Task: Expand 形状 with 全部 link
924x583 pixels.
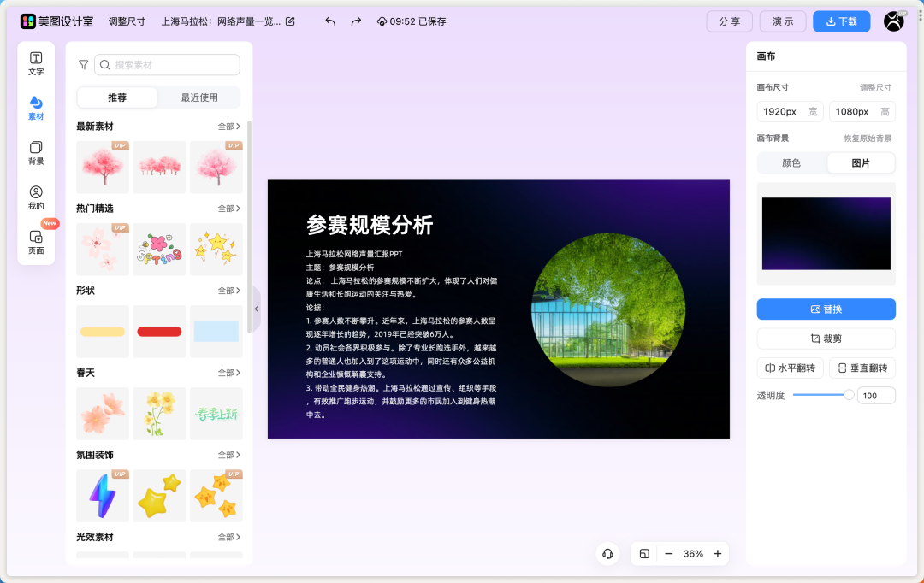Action: pyautogui.click(x=229, y=291)
